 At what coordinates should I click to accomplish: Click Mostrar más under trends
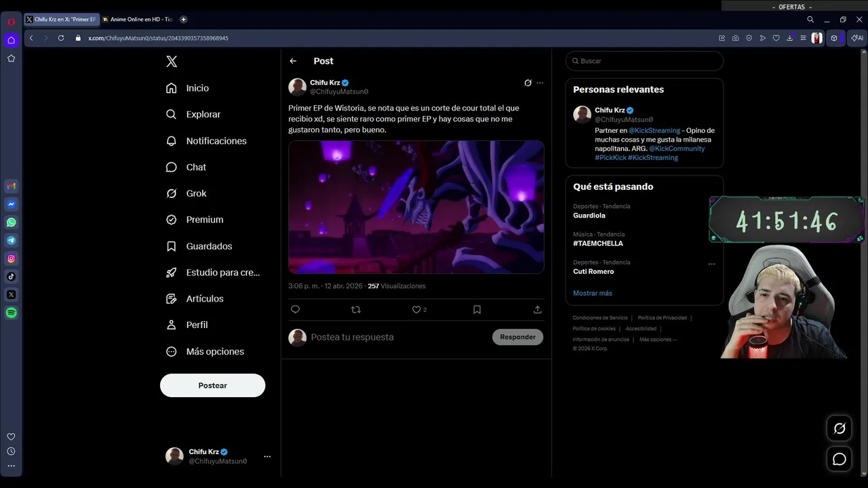click(x=593, y=293)
